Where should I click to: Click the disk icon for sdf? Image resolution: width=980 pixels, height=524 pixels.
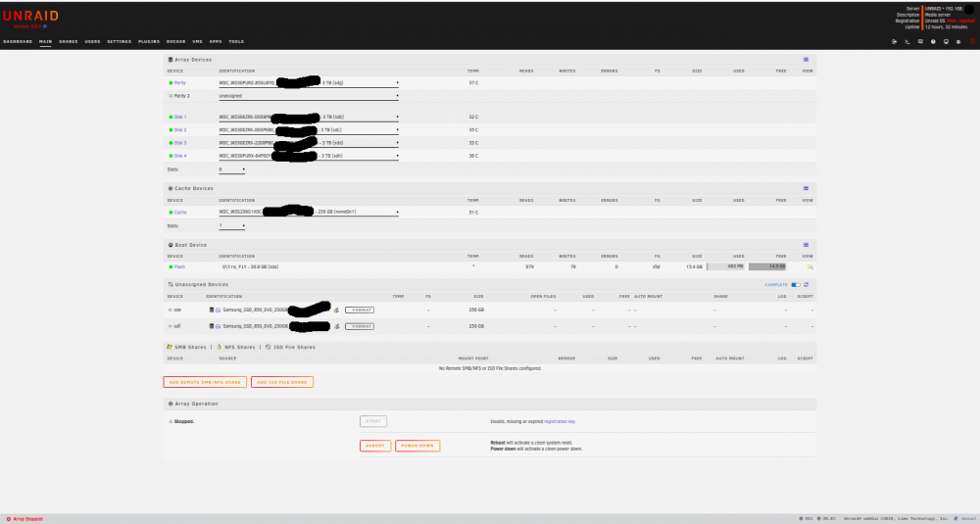pyautogui.click(x=212, y=326)
